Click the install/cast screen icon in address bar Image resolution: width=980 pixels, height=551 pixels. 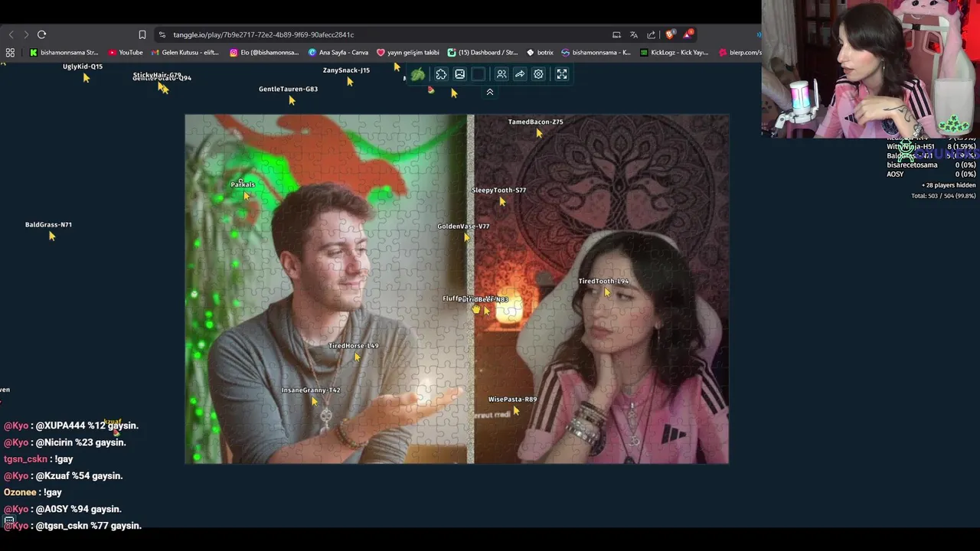(616, 34)
